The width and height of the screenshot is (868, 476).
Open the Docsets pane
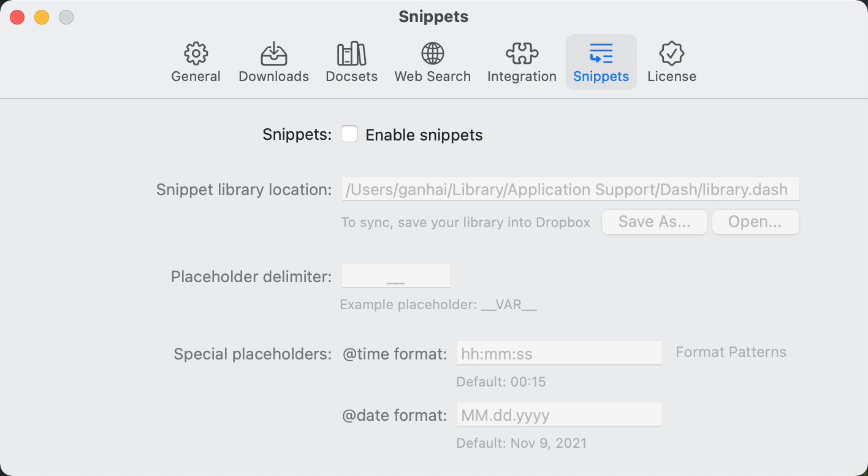[351, 61]
